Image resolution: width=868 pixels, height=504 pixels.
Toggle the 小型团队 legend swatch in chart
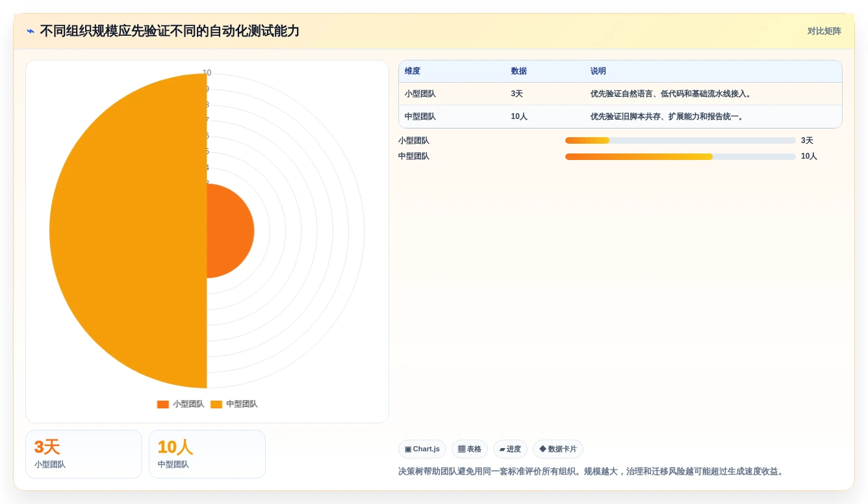click(x=163, y=405)
